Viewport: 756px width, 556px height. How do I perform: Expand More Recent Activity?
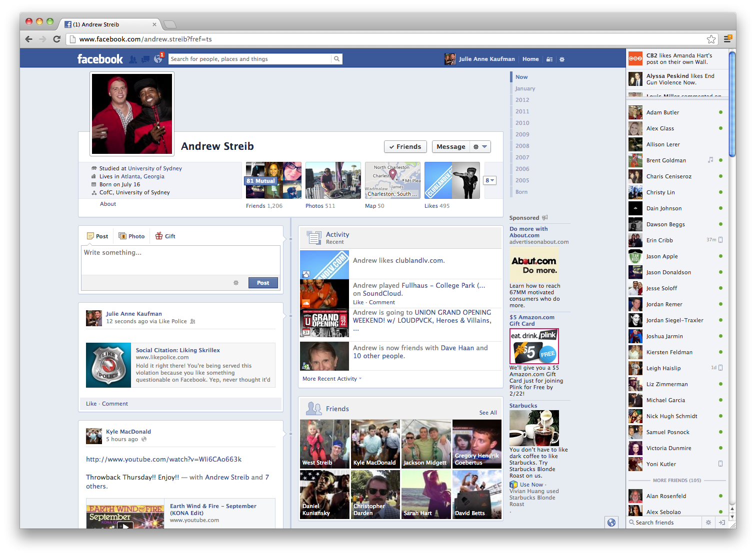[x=332, y=379]
